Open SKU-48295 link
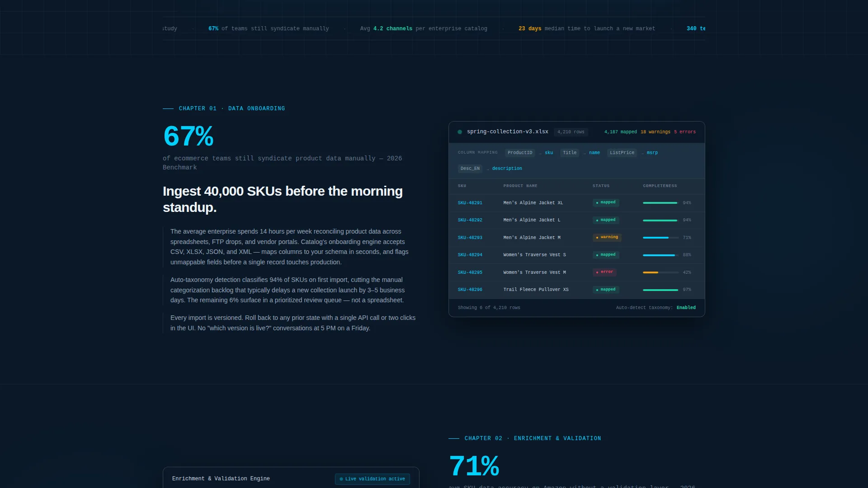Screen dimensions: 868x488 [470, 272]
